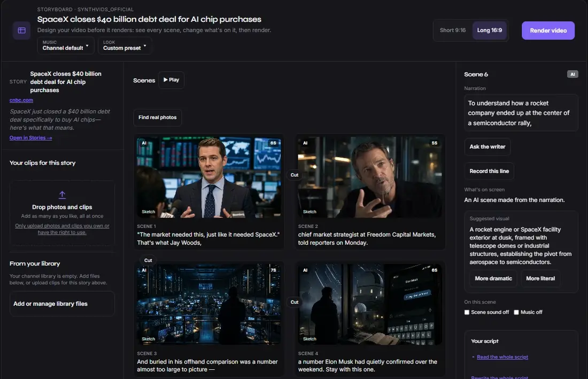The width and height of the screenshot is (588, 379).
Task: Click the storyboard layout icon in header
Action: click(x=22, y=30)
